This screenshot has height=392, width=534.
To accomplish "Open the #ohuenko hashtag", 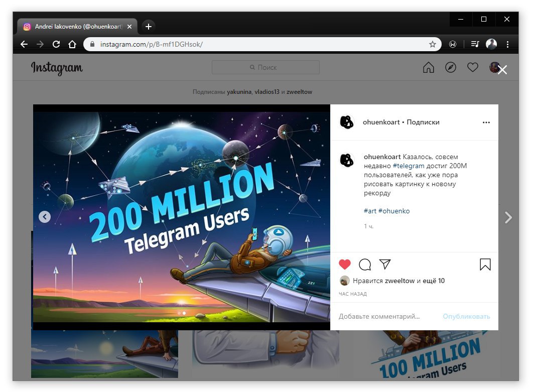I will (x=394, y=211).
